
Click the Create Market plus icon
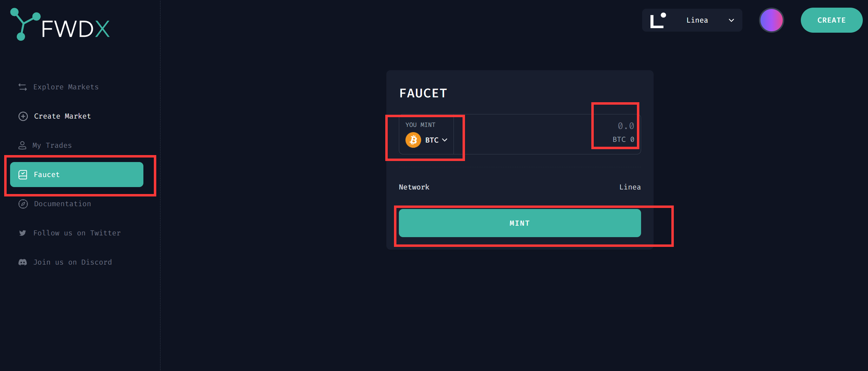[x=23, y=116]
